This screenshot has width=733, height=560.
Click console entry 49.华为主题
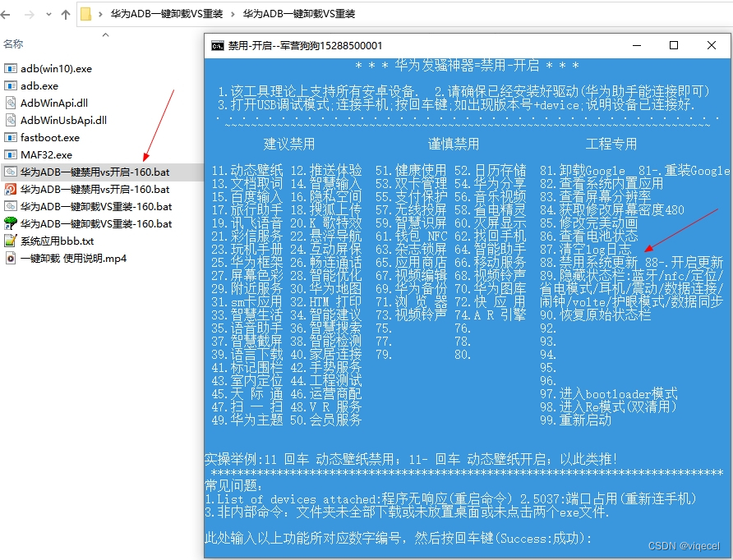click(247, 420)
